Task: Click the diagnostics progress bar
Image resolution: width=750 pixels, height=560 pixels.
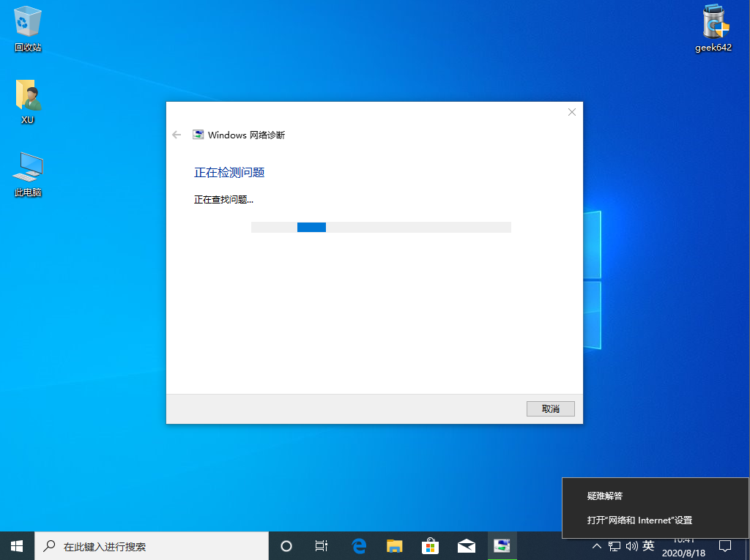Action: pyautogui.click(x=381, y=227)
